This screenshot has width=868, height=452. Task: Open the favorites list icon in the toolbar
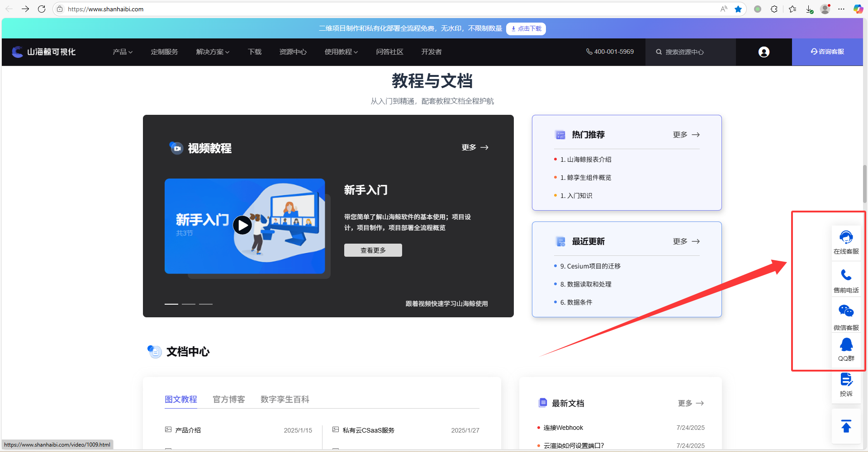792,9
